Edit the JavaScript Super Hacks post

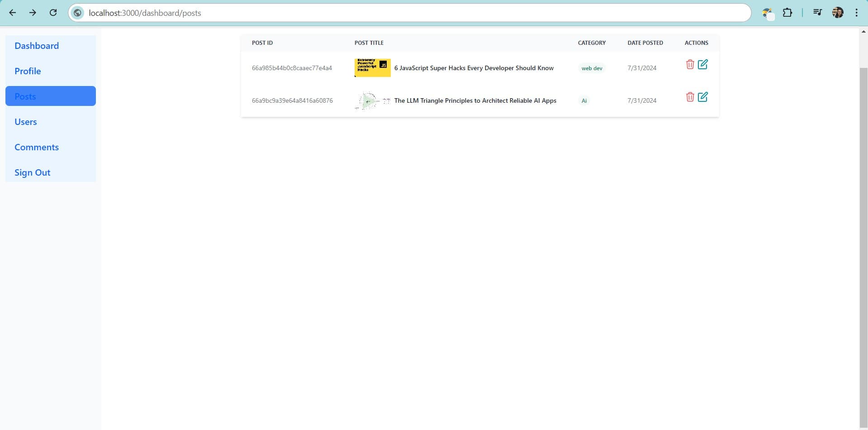(x=702, y=64)
